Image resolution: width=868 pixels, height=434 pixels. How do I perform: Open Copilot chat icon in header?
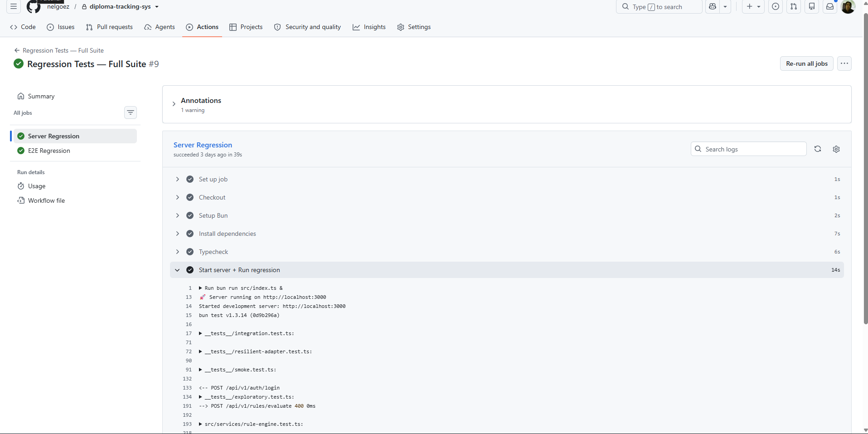click(713, 7)
